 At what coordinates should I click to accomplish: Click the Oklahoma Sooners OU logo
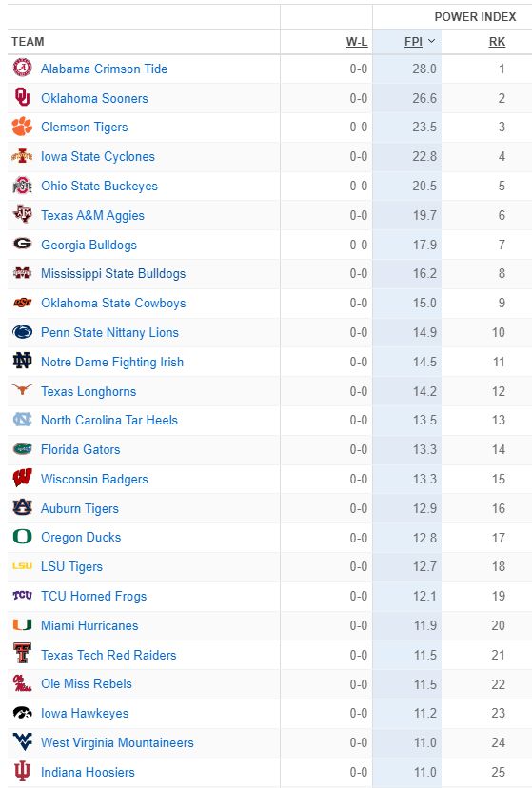(x=22, y=97)
